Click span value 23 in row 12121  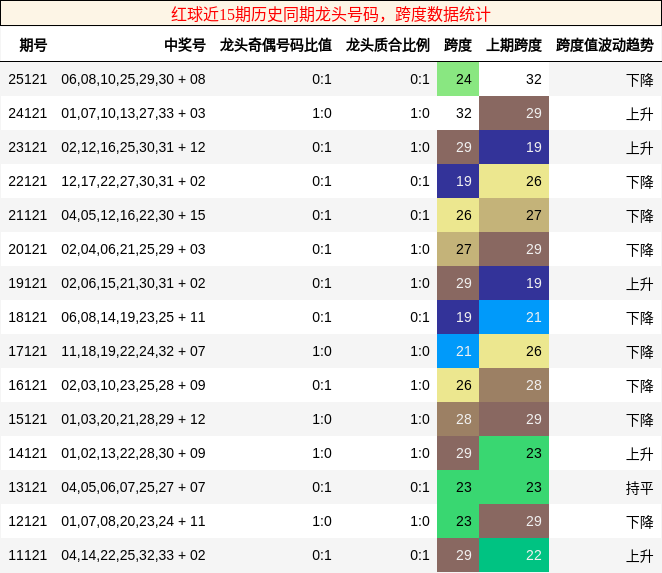click(x=458, y=521)
